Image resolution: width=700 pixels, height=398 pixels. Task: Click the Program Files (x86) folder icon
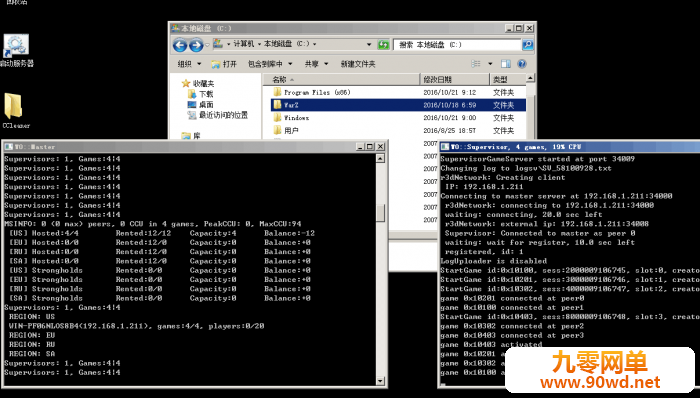point(277,92)
